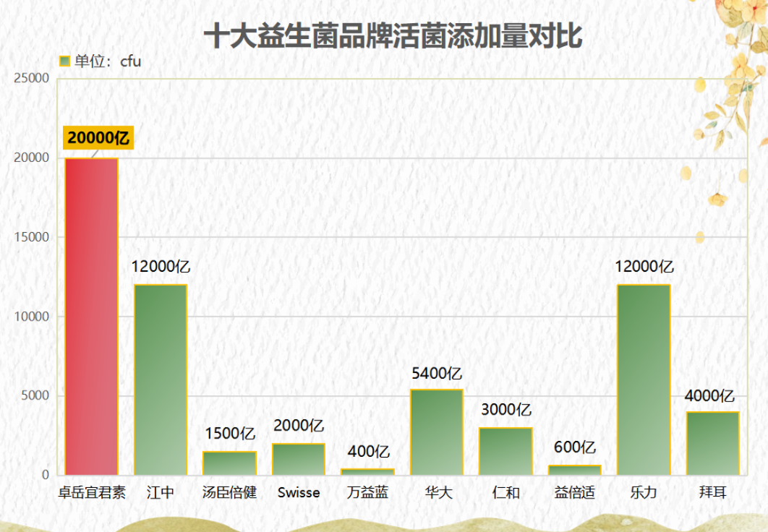Select the red 卓岳宜君素 bar
The width and height of the screenshot is (768, 532).
92,316
